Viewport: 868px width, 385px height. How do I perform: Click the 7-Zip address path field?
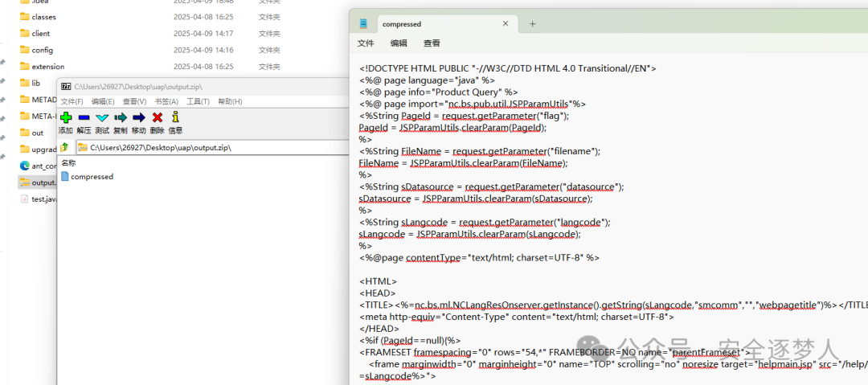point(212,147)
